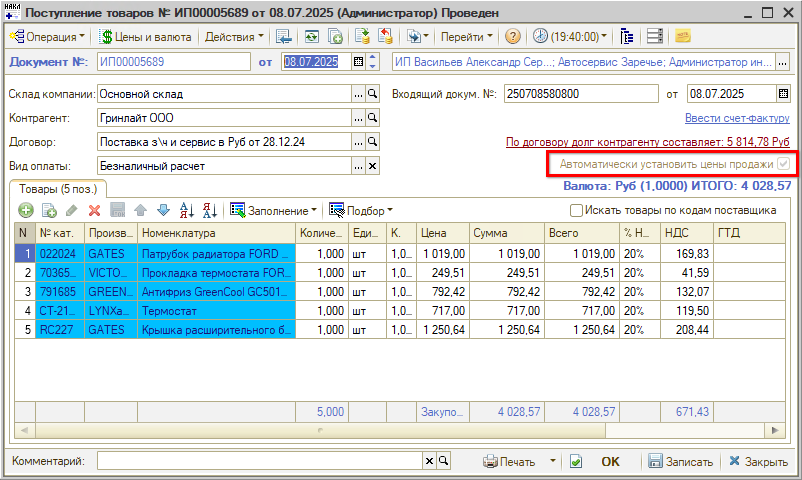Open the help question mark icon

point(513,36)
